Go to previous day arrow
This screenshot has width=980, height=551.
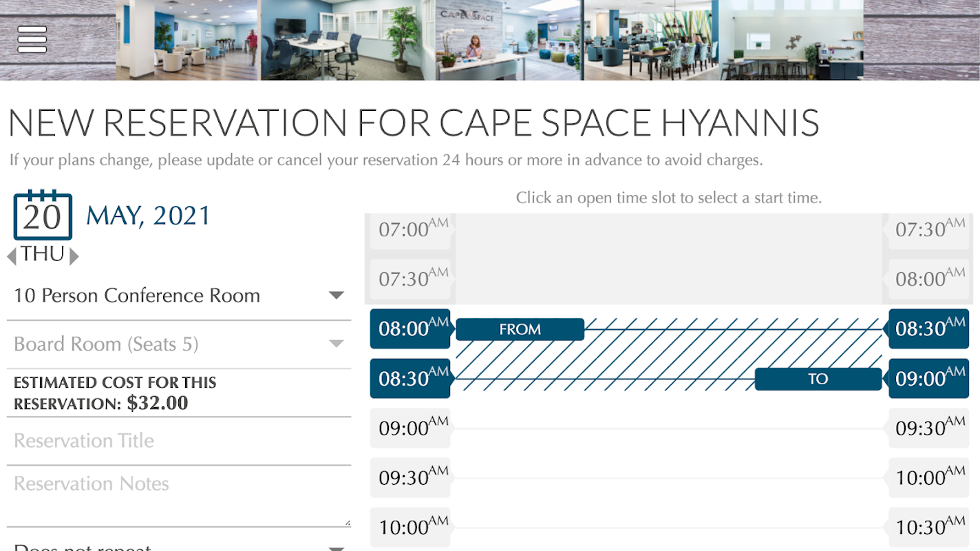tap(12, 256)
